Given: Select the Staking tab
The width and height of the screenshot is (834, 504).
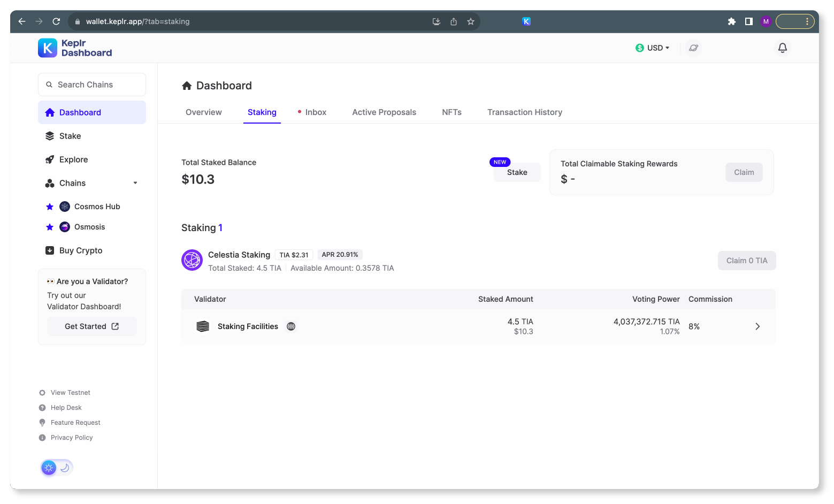Looking at the screenshot, I should tap(262, 112).
